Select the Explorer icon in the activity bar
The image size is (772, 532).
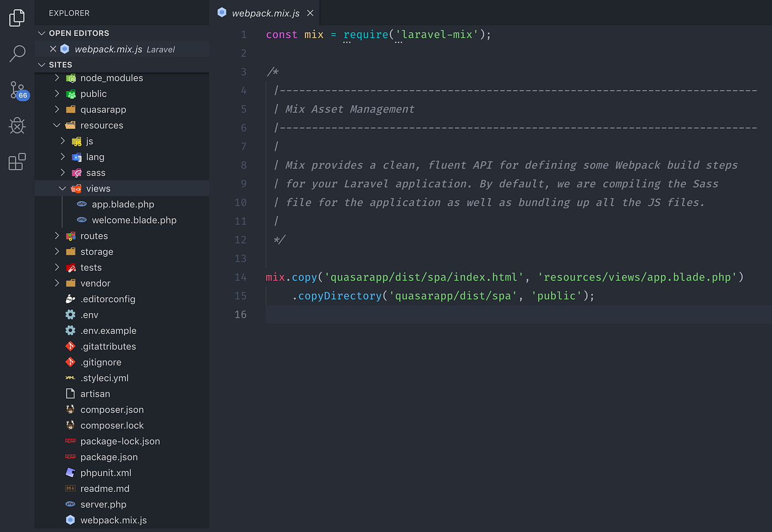pos(17,18)
